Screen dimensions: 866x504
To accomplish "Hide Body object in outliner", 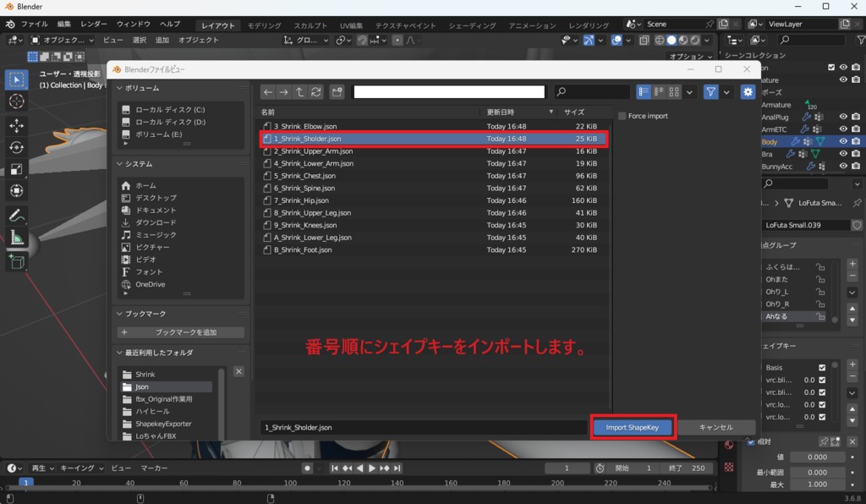I will coord(843,141).
